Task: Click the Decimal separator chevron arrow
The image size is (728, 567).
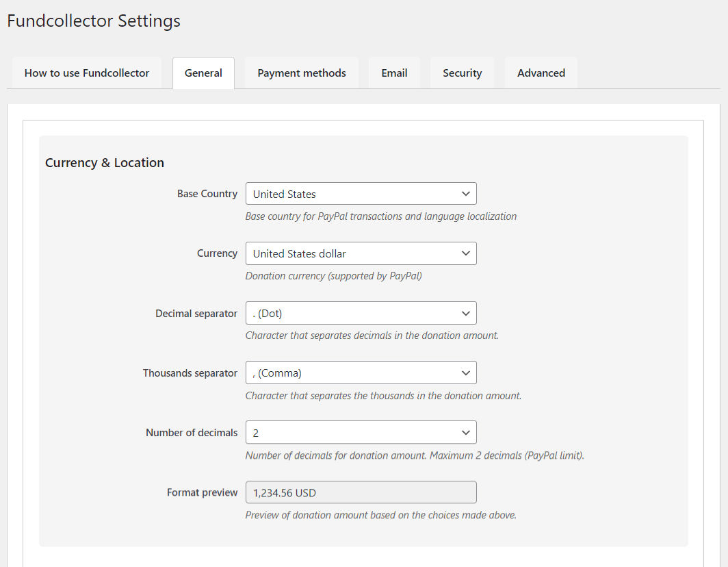Action: point(467,313)
